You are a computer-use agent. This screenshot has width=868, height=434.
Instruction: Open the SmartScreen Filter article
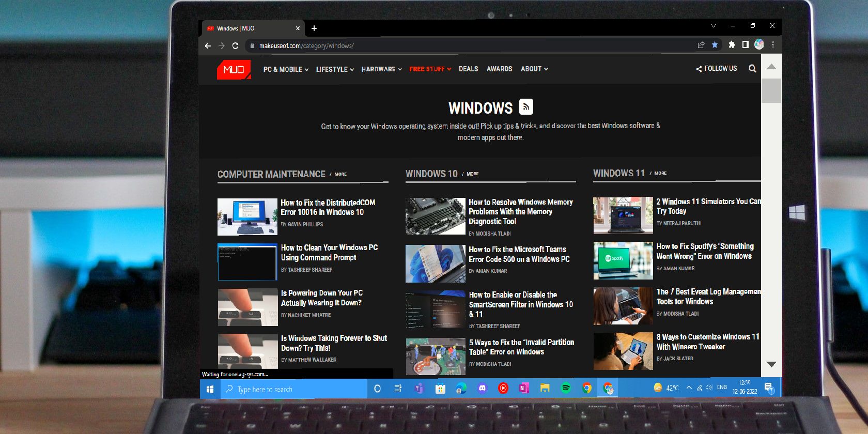coord(521,304)
